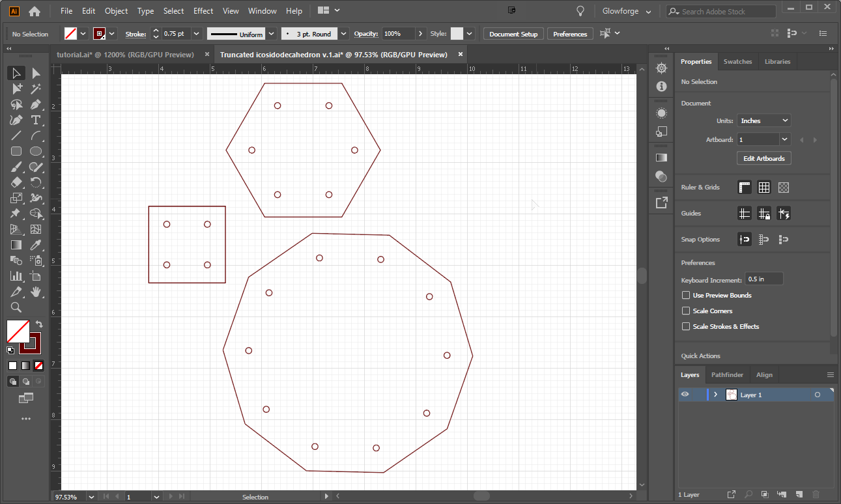The width and height of the screenshot is (841, 504).
Task: Enable Scale Strokes & Effects checkbox
Action: (686, 327)
